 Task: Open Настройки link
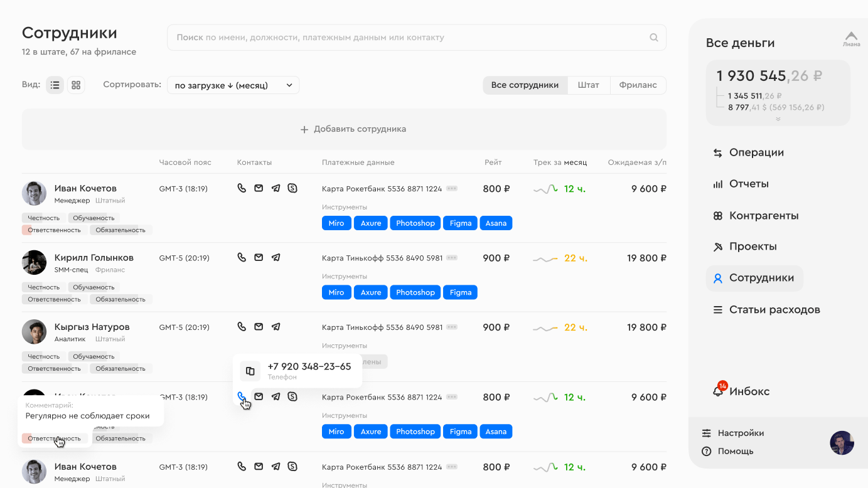(x=741, y=433)
